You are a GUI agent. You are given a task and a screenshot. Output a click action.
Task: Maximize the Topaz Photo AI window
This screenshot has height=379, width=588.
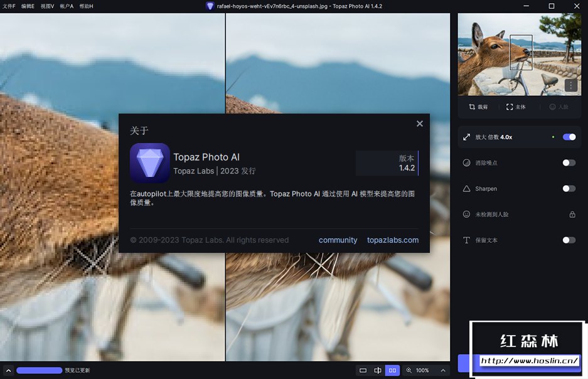pyautogui.click(x=551, y=6)
